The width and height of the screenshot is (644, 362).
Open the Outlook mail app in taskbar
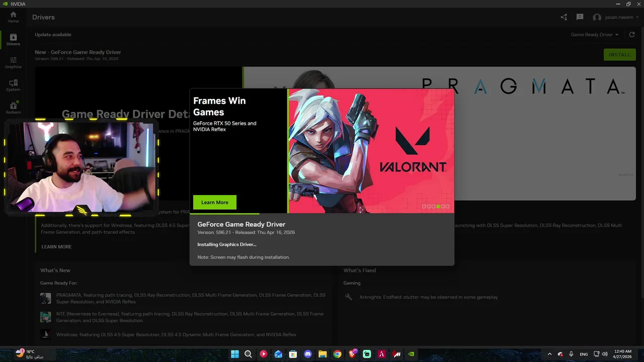click(x=278, y=354)
